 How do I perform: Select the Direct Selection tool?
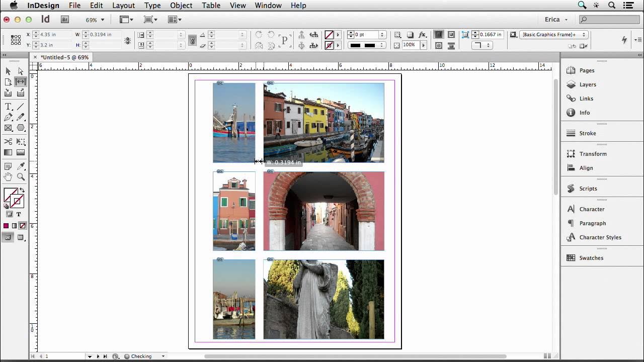tap(21, 71)
